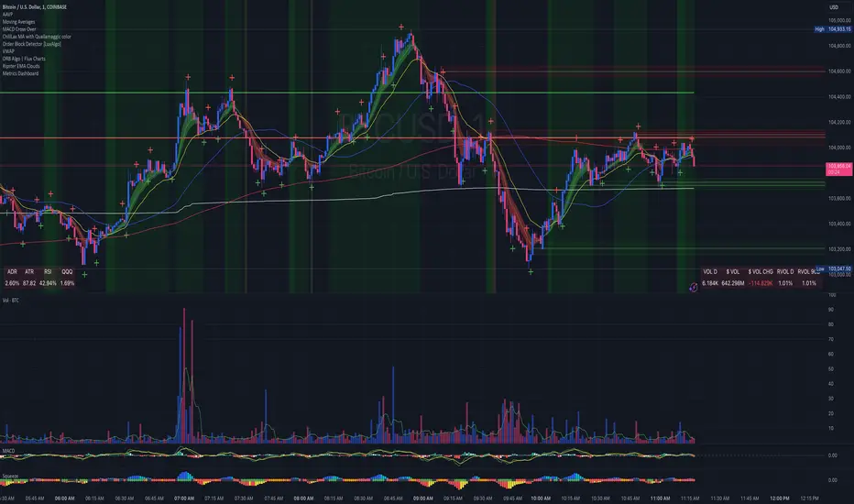Click the Vol · BTC pane label
This screenshot has height=504, width=854.
(x=11, y=301)
